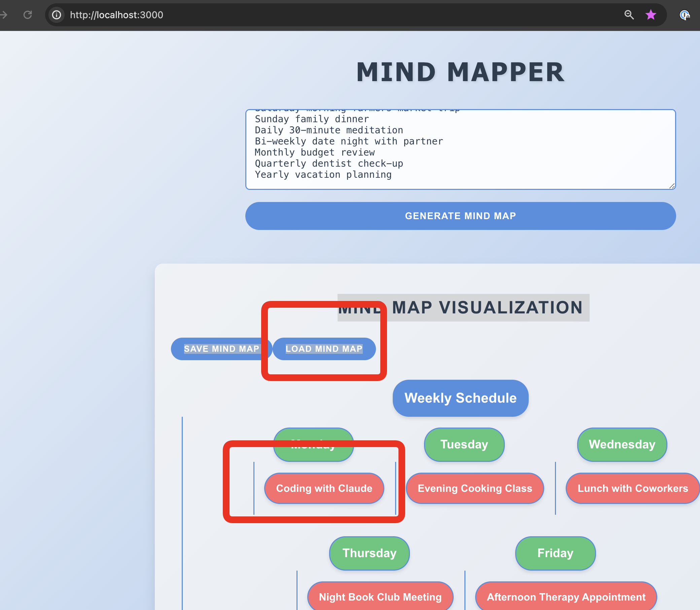Click the browser reload icon
This screenshot has height=610, width=700.
pos(28,14)
